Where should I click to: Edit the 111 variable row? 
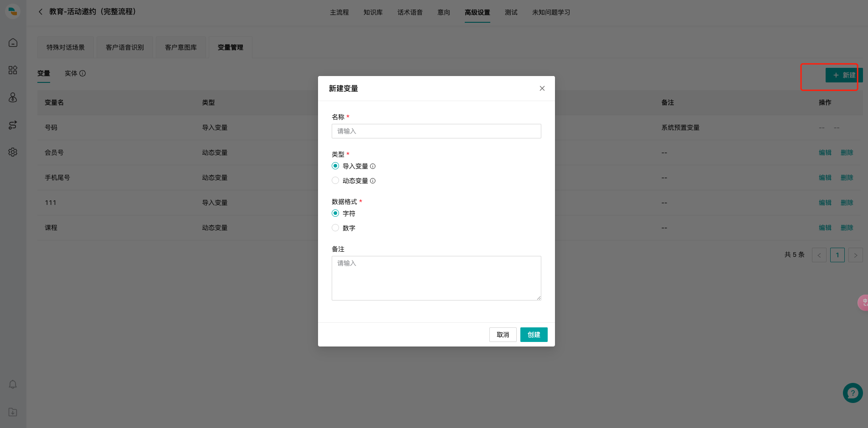(x=825, y=203)
